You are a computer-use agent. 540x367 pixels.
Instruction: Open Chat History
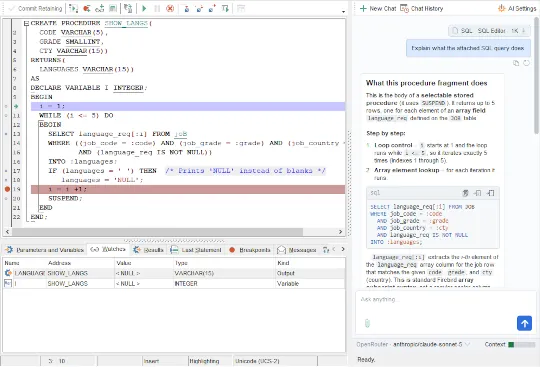click(x=422, y=9)
